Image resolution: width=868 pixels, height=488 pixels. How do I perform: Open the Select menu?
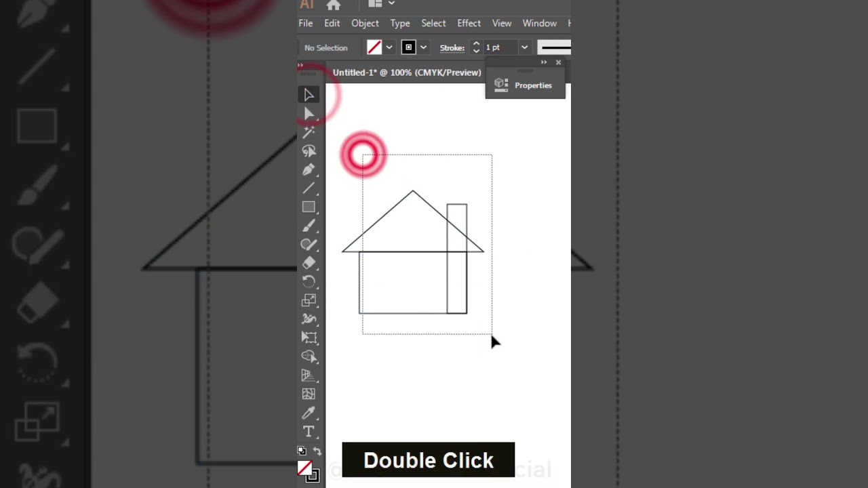[433, 23]
